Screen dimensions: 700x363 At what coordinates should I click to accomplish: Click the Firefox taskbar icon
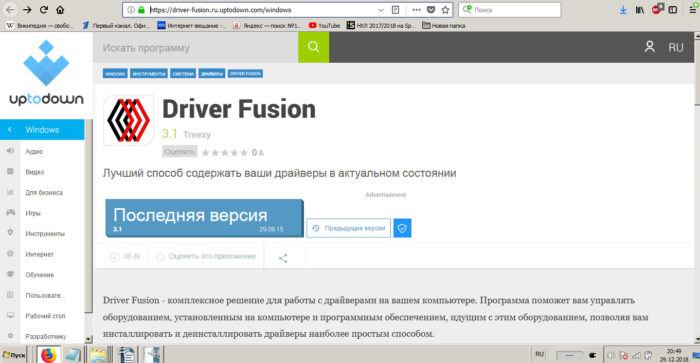coord(48,355)
